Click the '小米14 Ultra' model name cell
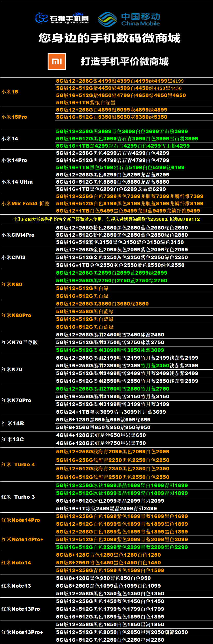The height and width of the screenshot is (644, 213). (28, 182)
